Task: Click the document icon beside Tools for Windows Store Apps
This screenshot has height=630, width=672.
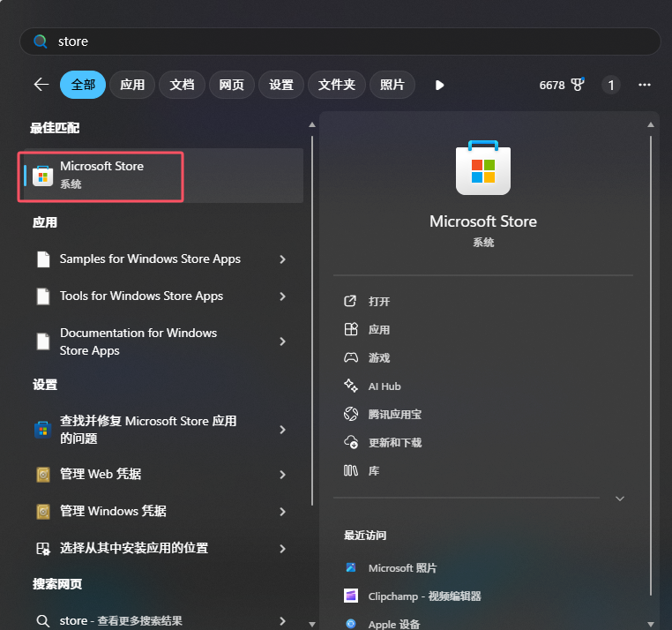Action: pyautogui.click(x=43, y=296)
